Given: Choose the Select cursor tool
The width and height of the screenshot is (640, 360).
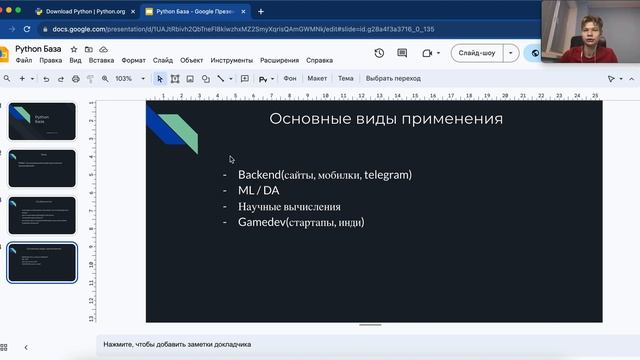Looking at the screenshot, I should pos(160,79).
